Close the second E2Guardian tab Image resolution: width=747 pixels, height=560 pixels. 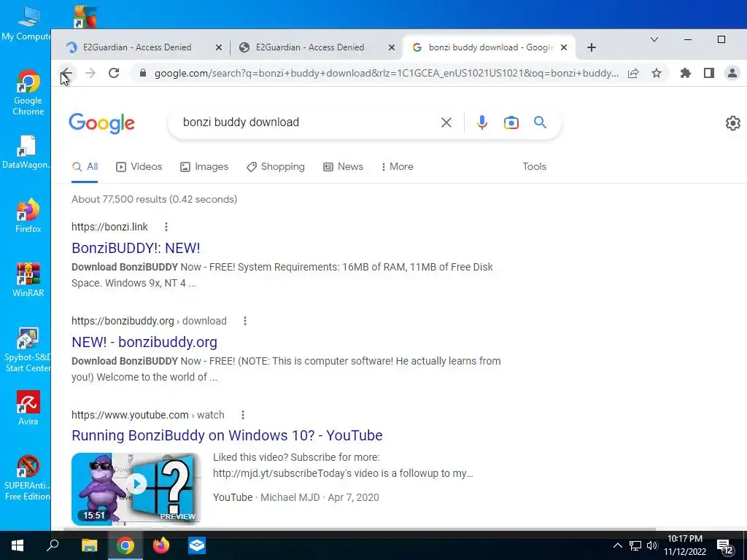(x=391, y=47)
